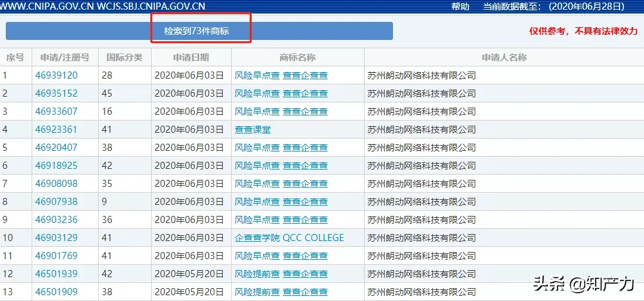Screen dimensions: 644x301
Task: Open trademark name in row 2, class 45
Action: [x=281, y=93]
